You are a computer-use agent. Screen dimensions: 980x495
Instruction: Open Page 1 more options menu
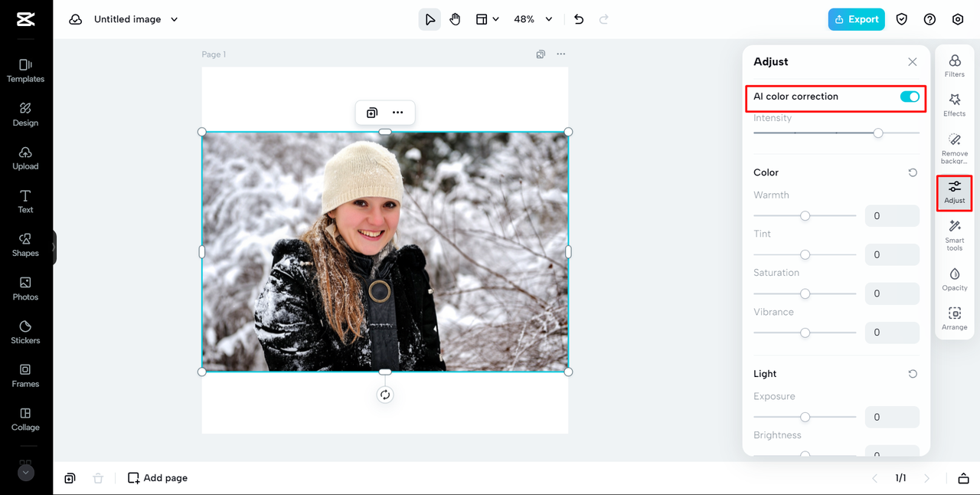tap(561, 54)
